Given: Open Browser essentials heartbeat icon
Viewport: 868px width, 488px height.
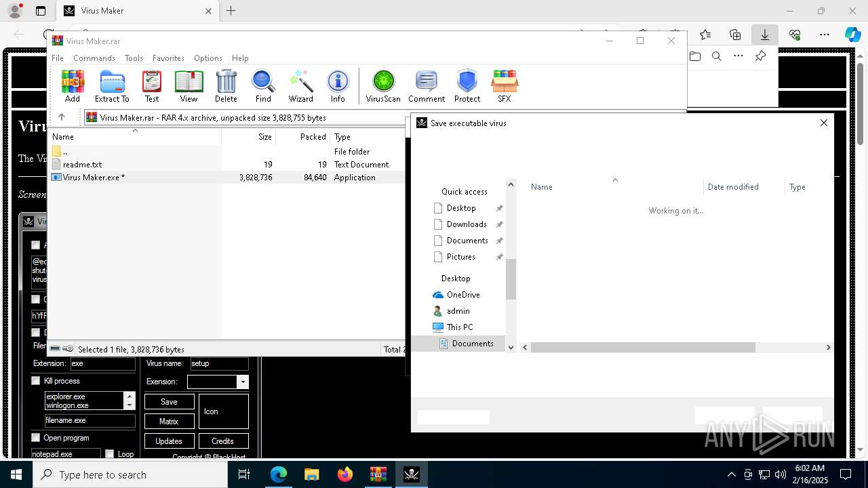Looking at the screenshot, I should [x=795, y=34].
